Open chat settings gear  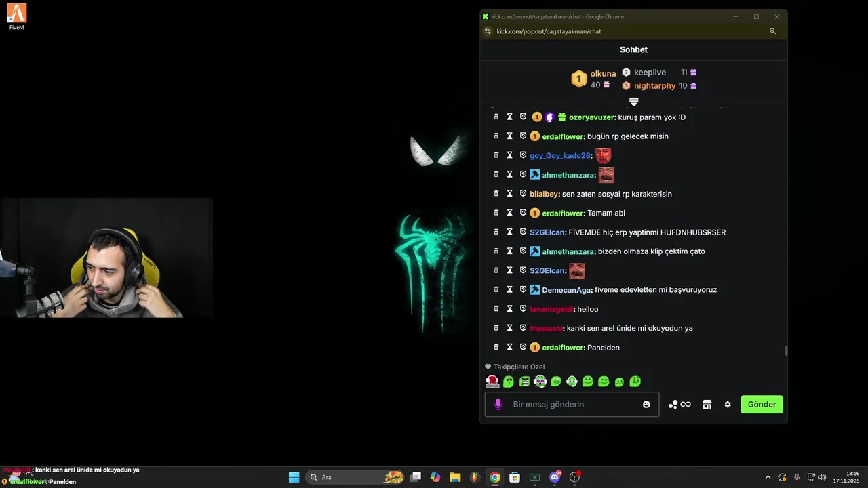(728, 405)
